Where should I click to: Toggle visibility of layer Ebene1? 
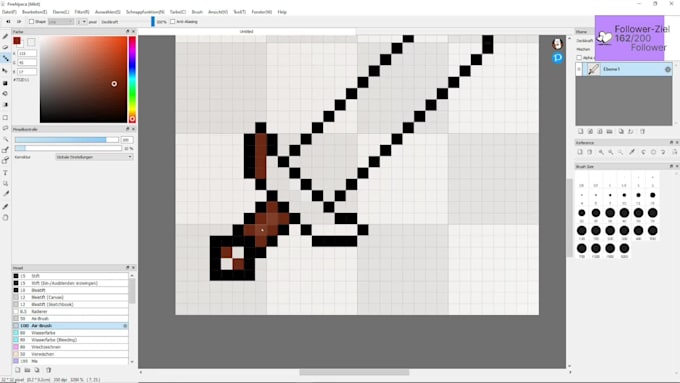579,69
